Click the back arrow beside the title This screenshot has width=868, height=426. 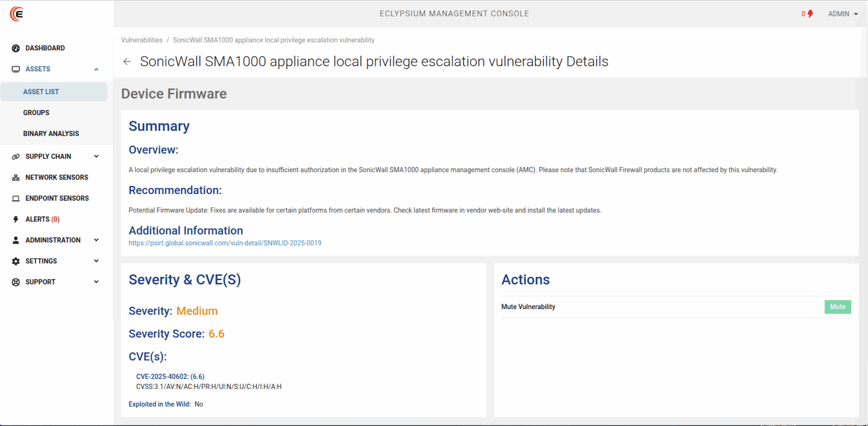[127, 62]
